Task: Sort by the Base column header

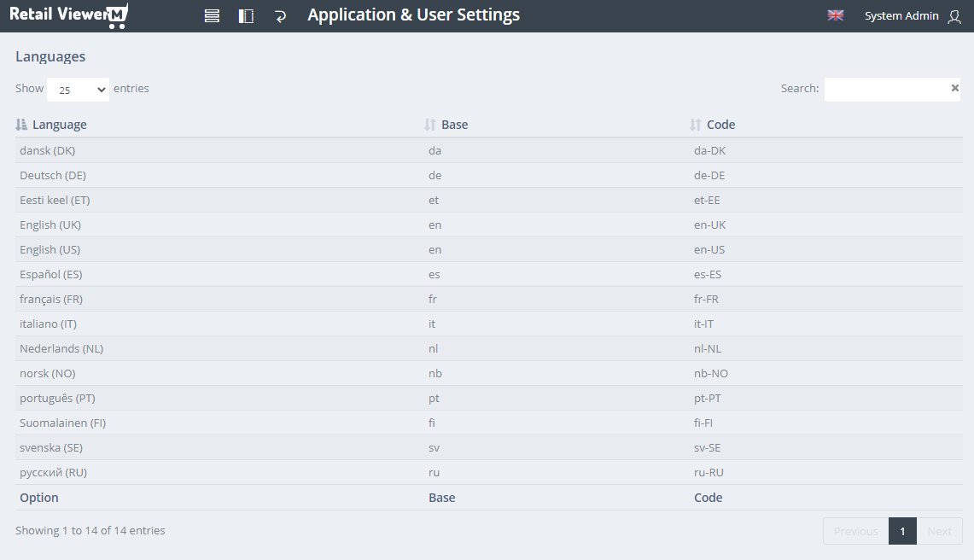Action: [455, 125]
